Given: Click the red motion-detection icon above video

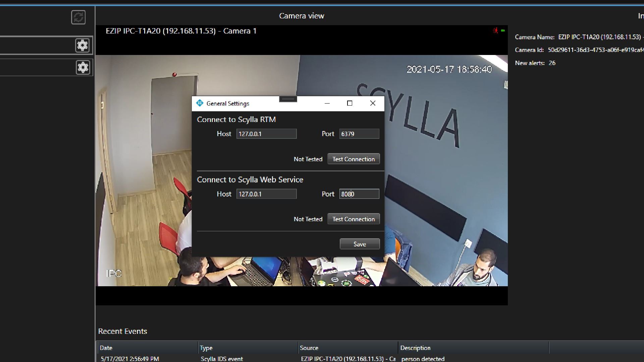Looking at the screenshot, I should pos(495,31).
